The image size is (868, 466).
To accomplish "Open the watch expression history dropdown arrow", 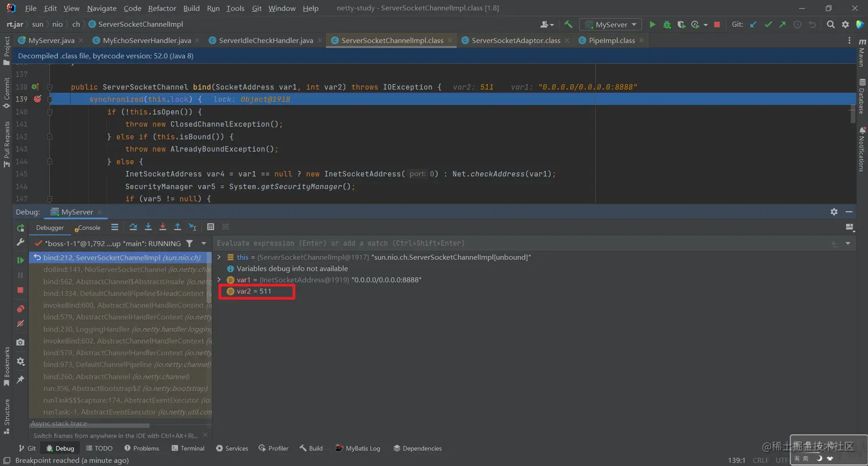I will (848, 244).
